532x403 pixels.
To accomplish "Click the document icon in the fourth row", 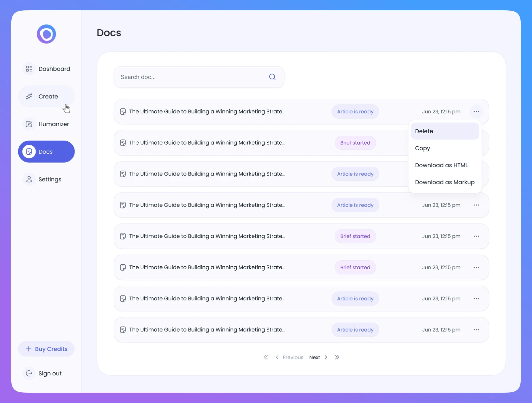I will [123, 205].
